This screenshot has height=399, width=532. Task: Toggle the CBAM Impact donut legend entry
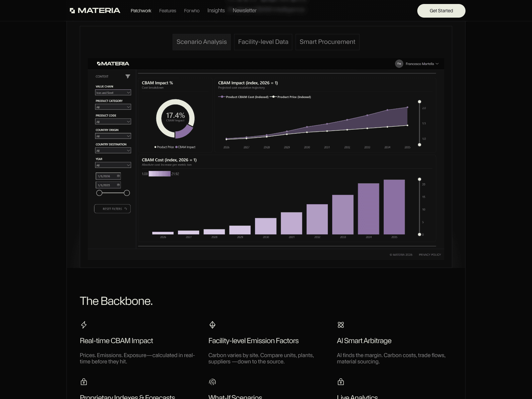click(x=186, y=147)
